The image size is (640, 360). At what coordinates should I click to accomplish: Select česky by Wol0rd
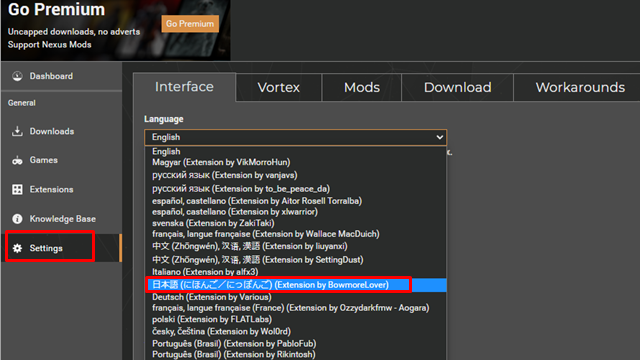coord(296,331)
